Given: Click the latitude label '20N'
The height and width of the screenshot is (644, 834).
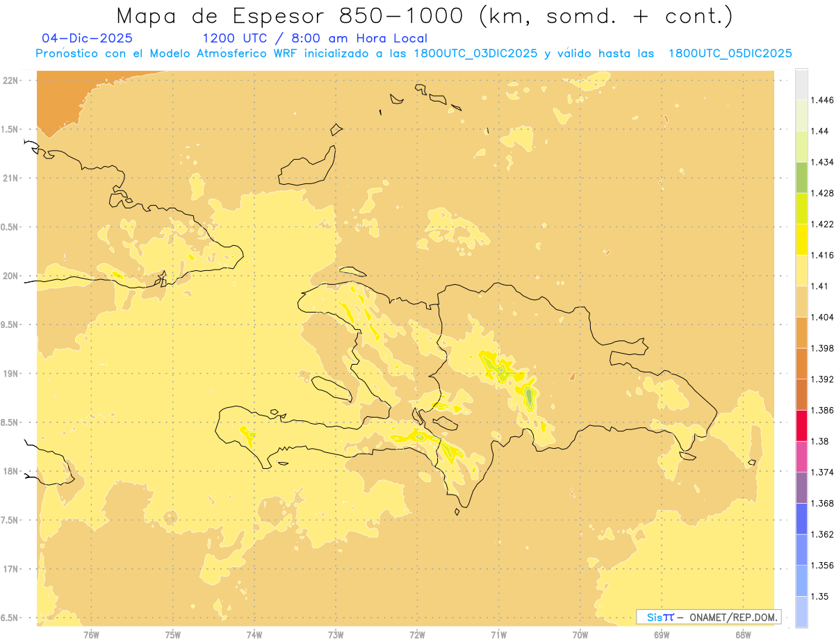Looking at the screenshot, I should [x=10, y=276].
